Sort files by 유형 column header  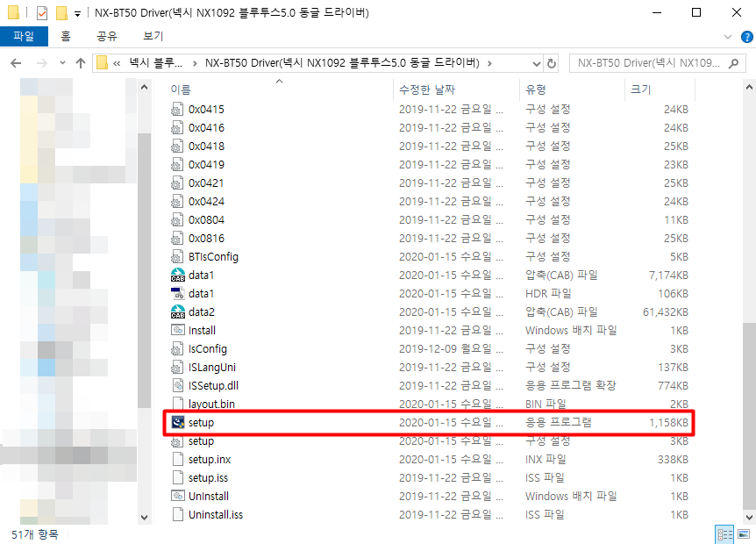[536, 89]
